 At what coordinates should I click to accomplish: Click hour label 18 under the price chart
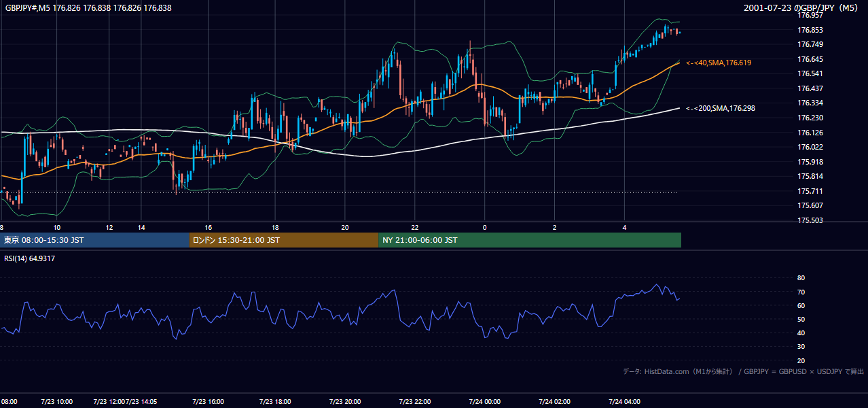(275, 227)
